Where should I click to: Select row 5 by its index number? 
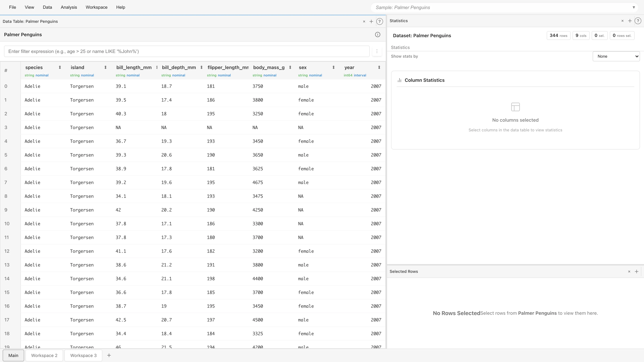pyautogui.click(x=6, y=155)
